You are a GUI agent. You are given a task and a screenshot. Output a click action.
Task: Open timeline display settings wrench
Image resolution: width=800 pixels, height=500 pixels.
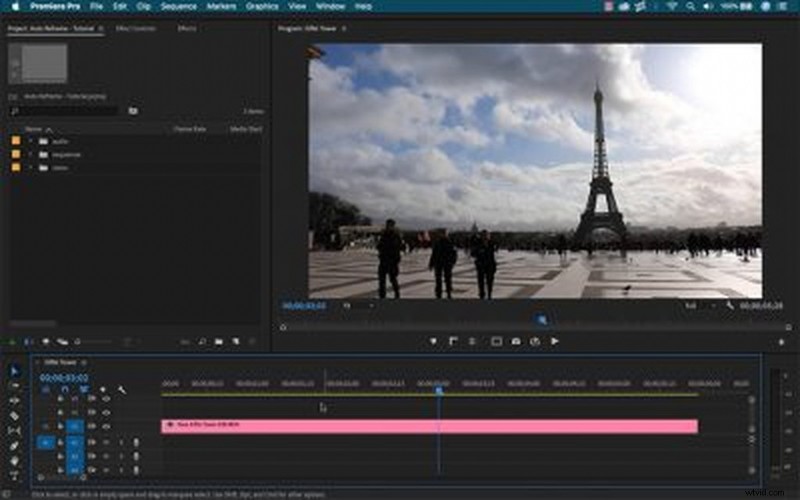[x=121, y=390]
